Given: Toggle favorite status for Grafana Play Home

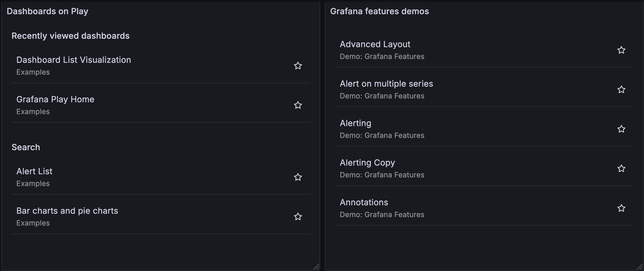Looking at the screenshot, I should [298, 105].
